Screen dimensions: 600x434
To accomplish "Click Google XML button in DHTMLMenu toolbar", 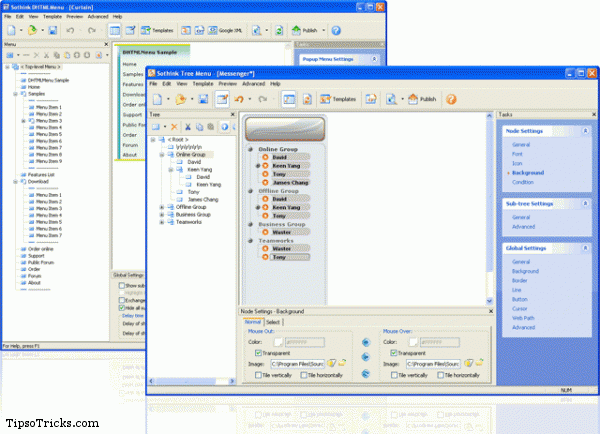I will tap(225, 30).
